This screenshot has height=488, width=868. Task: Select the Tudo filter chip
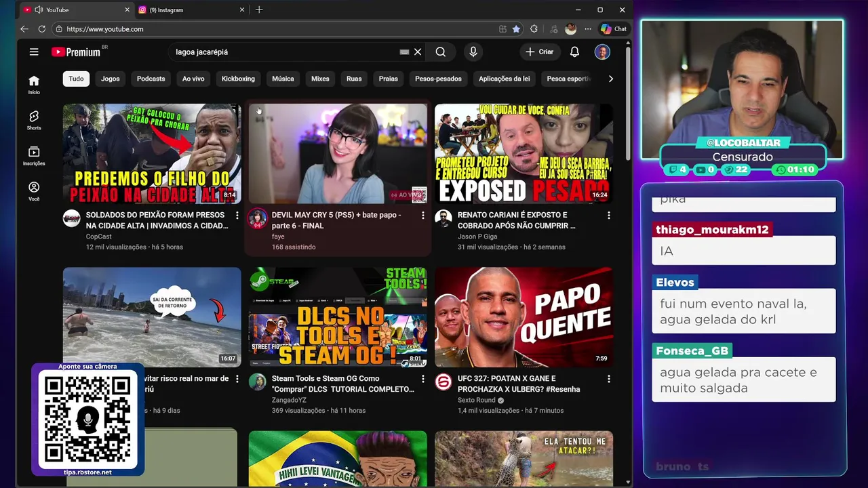76,79
